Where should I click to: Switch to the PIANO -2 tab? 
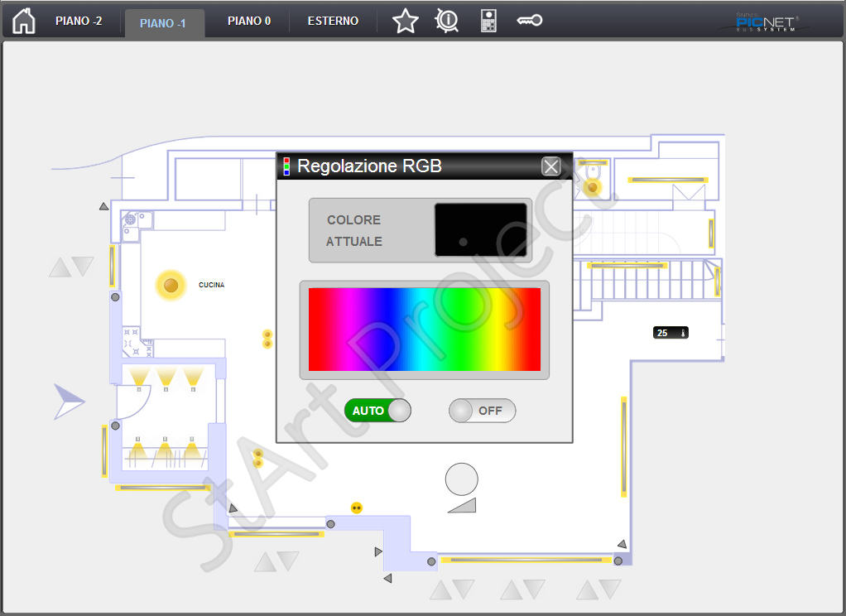pyautogui.click(x=79, y=22)
